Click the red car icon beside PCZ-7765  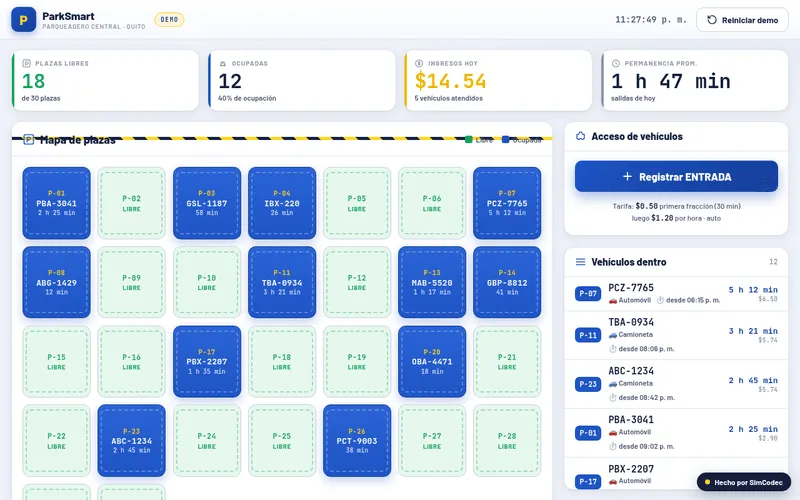(612, 301)
